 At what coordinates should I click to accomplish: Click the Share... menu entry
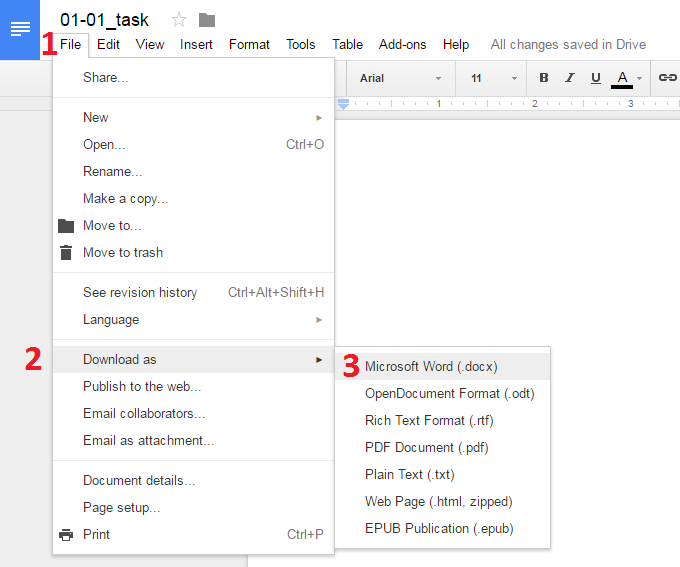(106, 78)
